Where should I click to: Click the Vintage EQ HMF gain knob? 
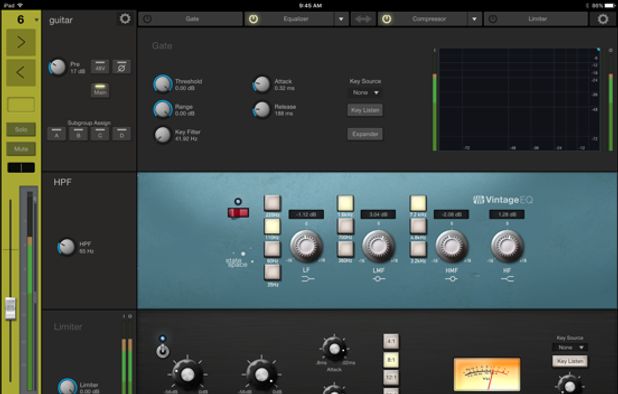click(452, 246)
